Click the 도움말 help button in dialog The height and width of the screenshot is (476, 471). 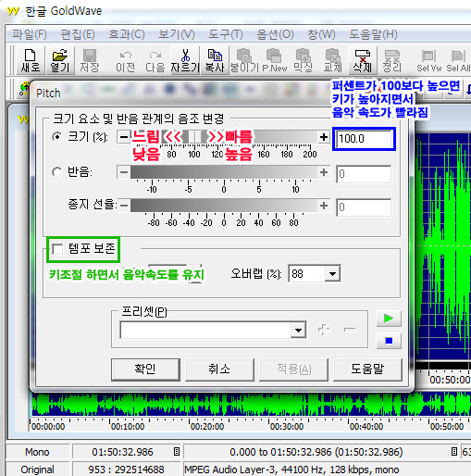367,370
